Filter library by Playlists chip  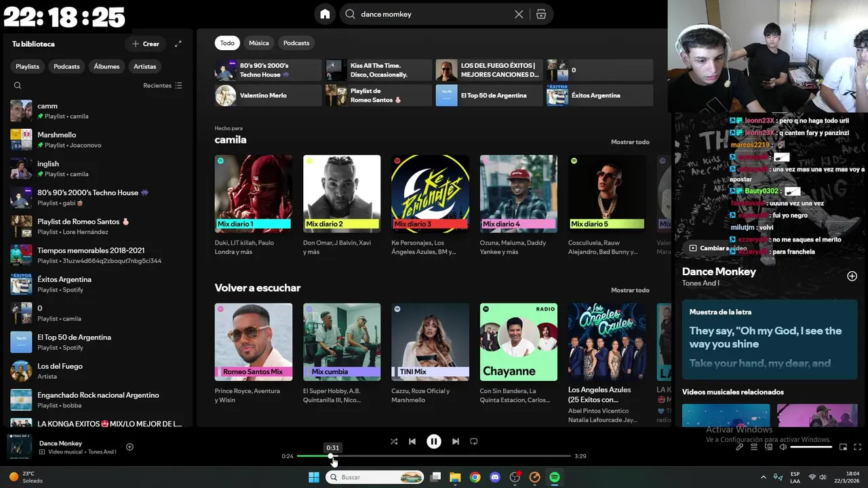click(28, 66)
